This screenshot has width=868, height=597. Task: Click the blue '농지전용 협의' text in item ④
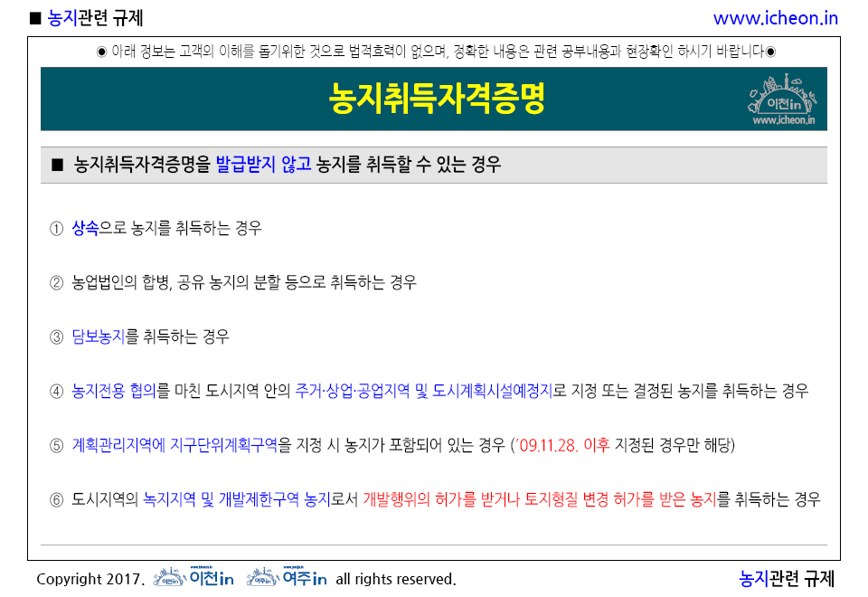click(x=114, y=391)
